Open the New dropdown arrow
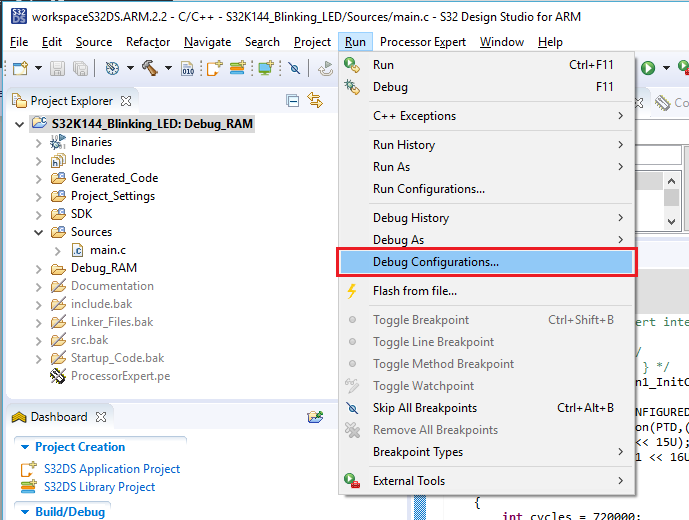 click(x=38, y=68)
